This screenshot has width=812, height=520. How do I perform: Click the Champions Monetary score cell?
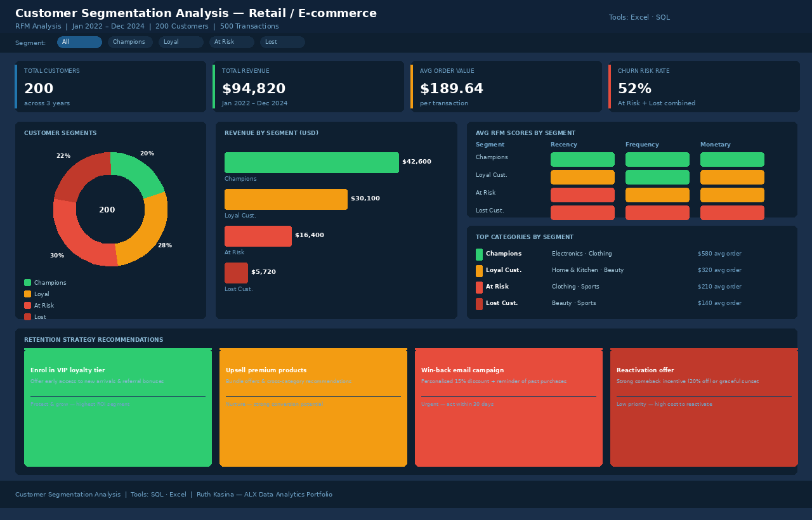[x=732, y=160]
